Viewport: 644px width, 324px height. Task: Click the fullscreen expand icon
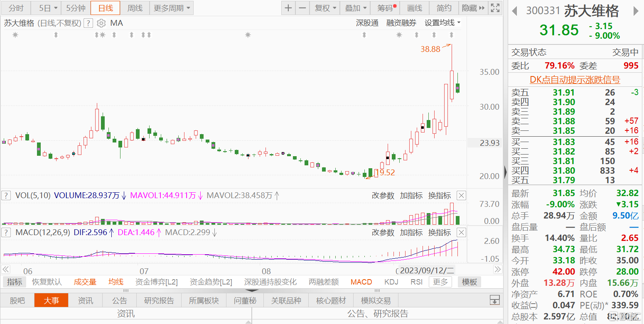(x=495, y=8)
